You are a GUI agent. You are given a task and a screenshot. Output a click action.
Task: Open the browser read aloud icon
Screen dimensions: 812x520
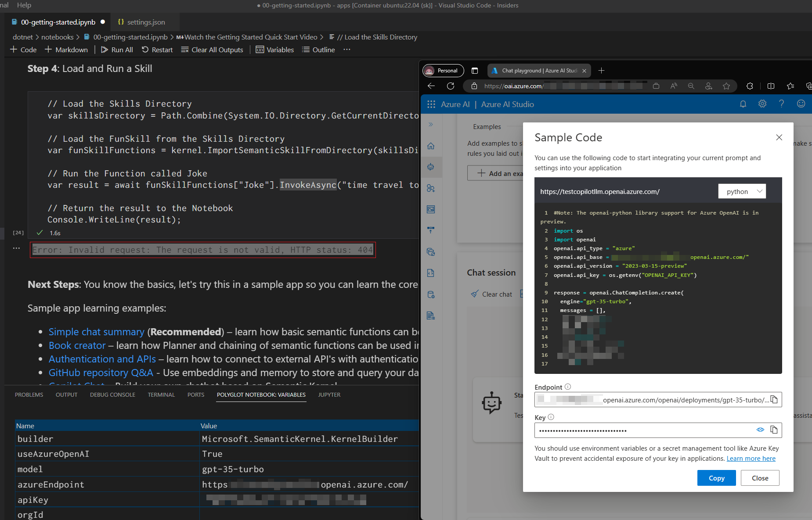pos(674,86)
